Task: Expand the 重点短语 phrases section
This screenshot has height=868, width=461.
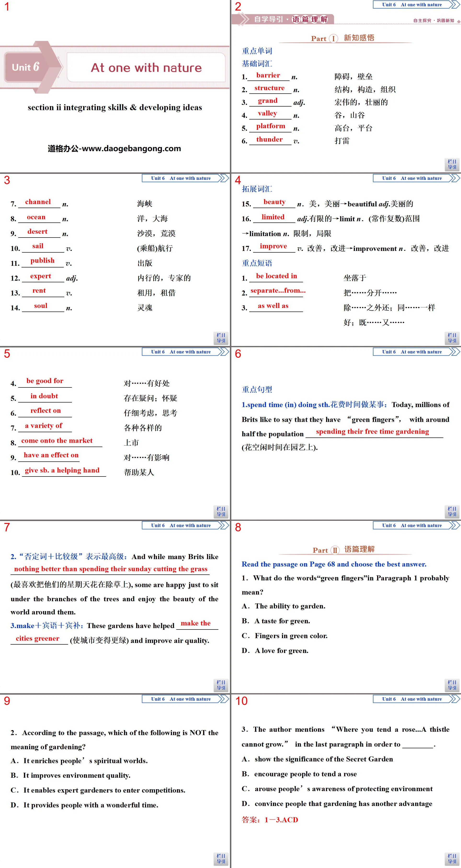Action: click(257, 260)
